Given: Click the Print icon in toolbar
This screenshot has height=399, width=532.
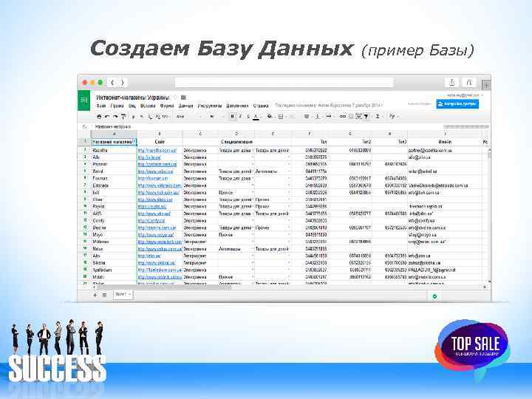Looking at the screenshot, I should (x=99, y=117).
